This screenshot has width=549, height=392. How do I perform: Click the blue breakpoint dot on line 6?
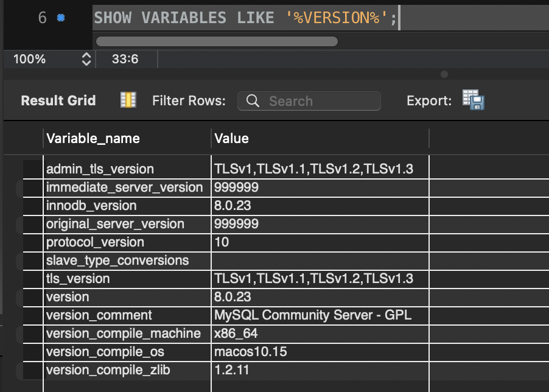61,18
